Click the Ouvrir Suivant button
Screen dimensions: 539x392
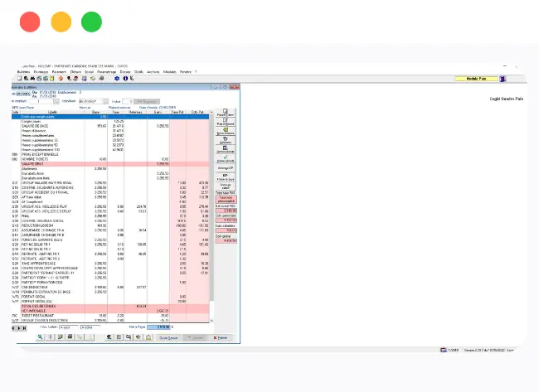[168, 338]
